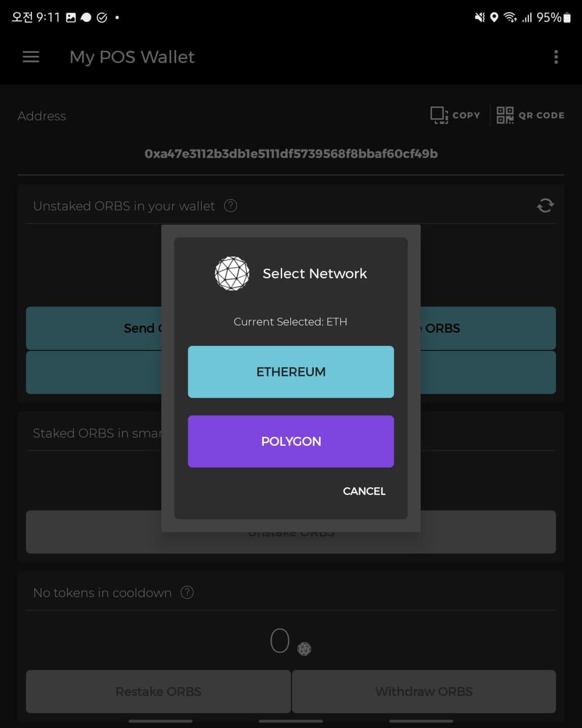
Task: Choose the POLYGON network
Action: click(291, 441)
